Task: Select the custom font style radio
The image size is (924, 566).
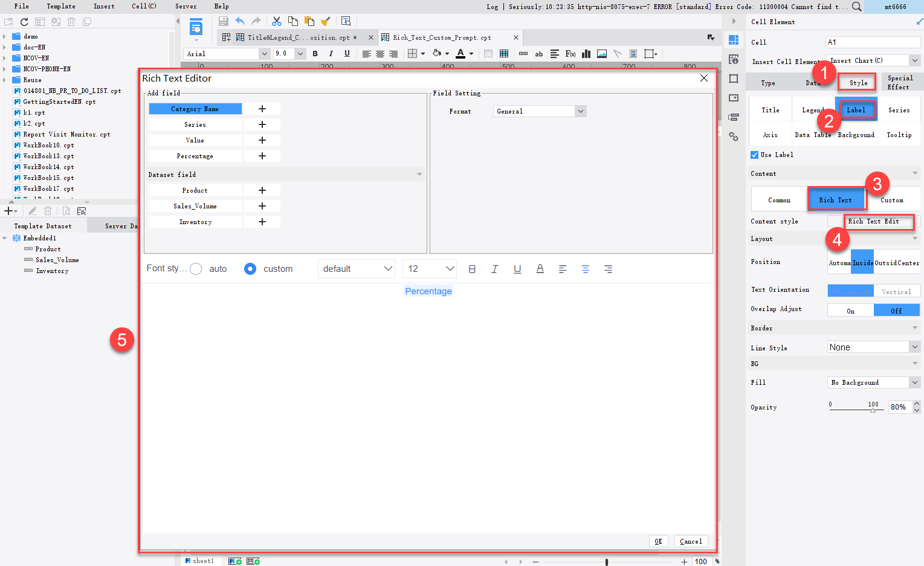Action: pos(250,269)
